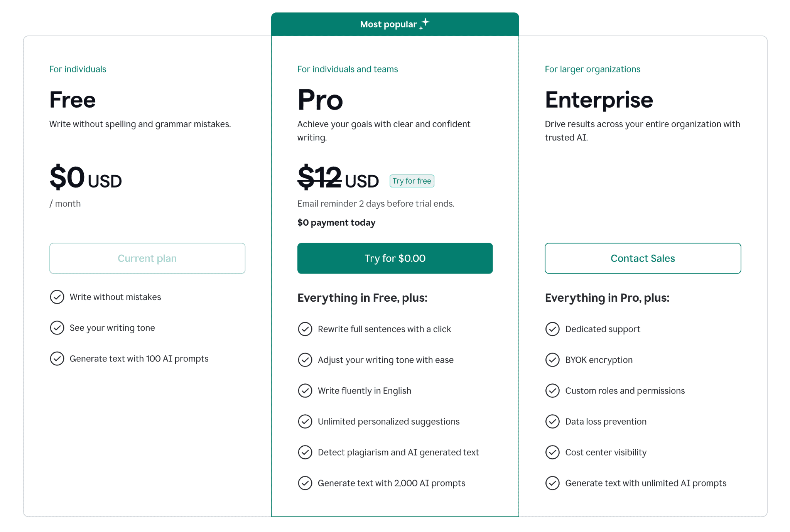Click checkmark icon next to See your writing tone
Screen dimensions: 790x532
tap(57, 328)
